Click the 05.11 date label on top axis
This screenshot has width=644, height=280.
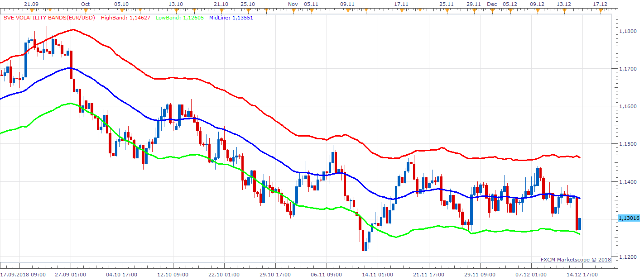[311, 4]
